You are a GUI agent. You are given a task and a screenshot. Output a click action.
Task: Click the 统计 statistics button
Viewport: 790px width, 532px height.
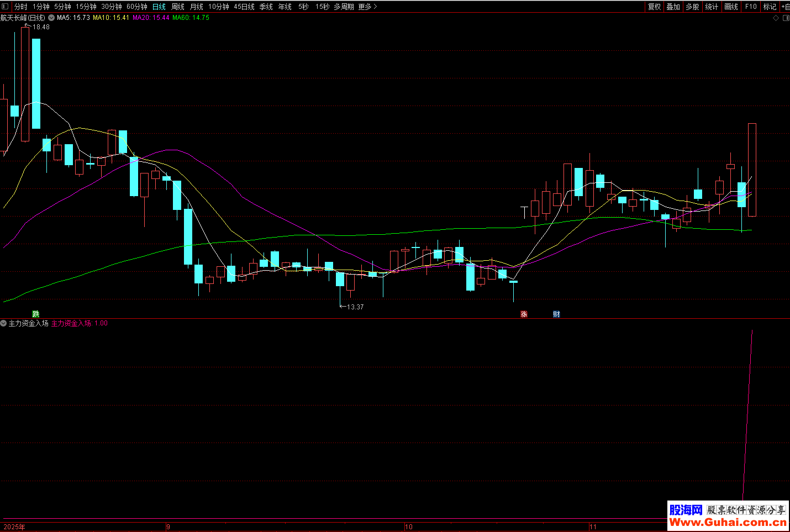[712, 7]
